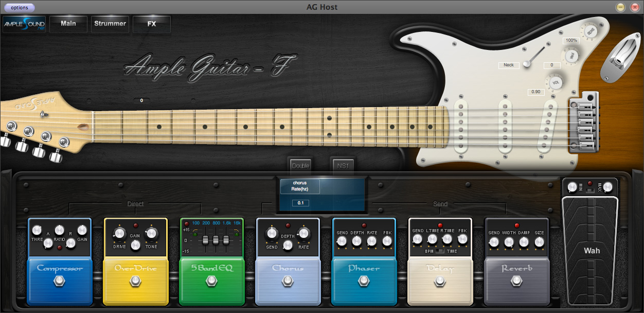This screenshot has width=644, height=313.
Task: Click the Phaser SEND knob
Action: click(x=342, y=241)
